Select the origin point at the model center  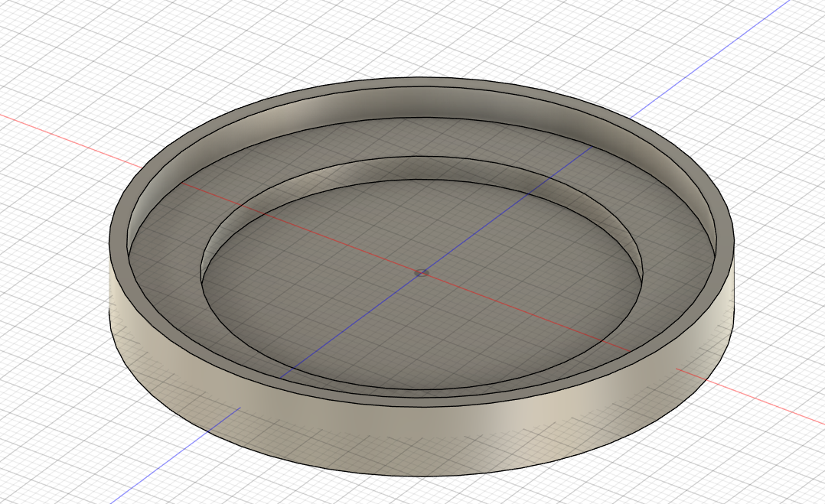422,273
